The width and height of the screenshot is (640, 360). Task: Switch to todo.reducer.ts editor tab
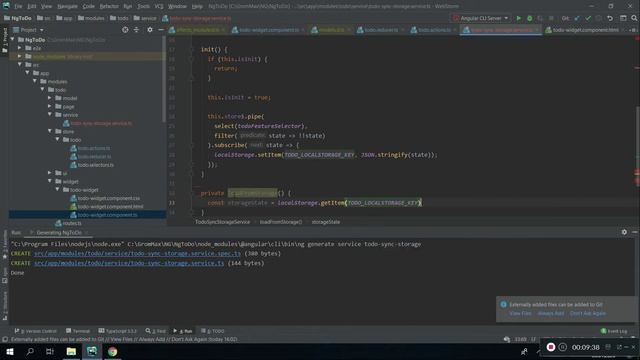(380, 30)
